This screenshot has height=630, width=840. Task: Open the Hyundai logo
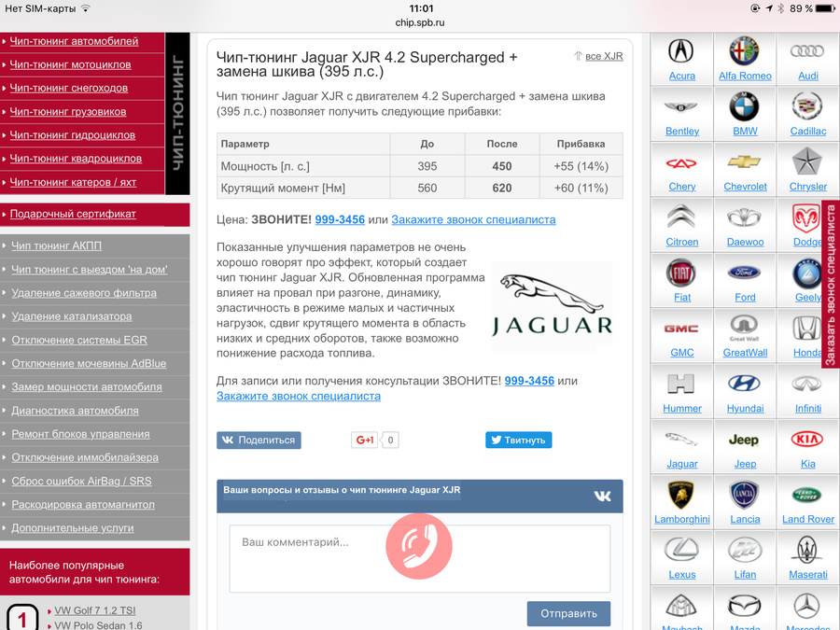click(744, 384)
